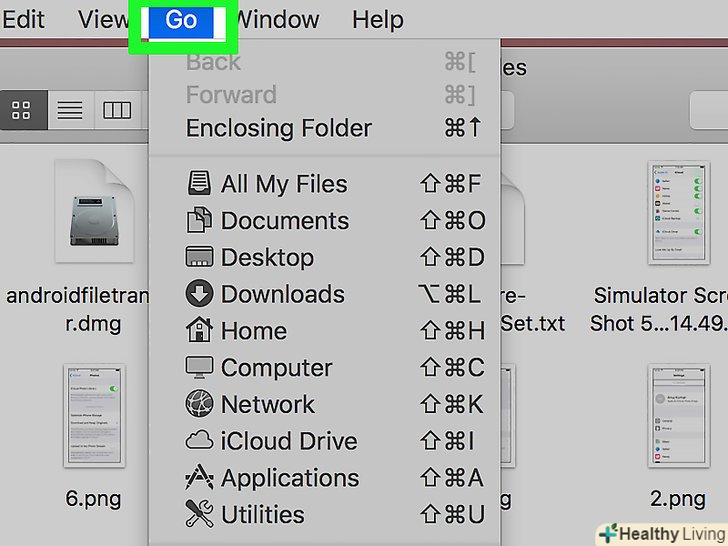Switch to list view in toolbar
Image resolution: width=728 pixels, height=546 pixels.
point(69,110)
